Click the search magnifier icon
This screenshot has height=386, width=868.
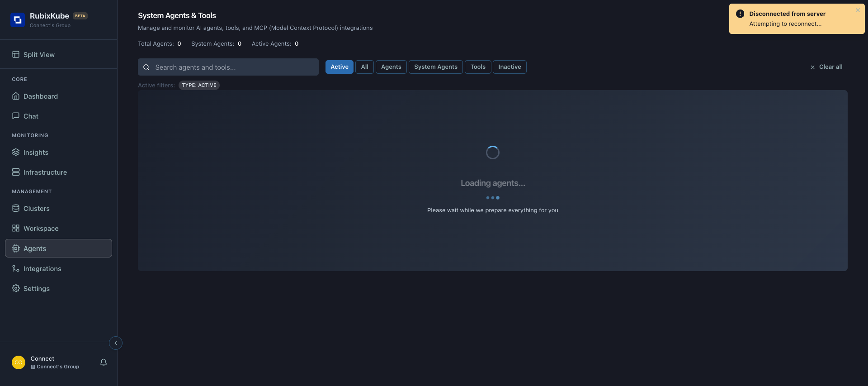pos(146,67)
